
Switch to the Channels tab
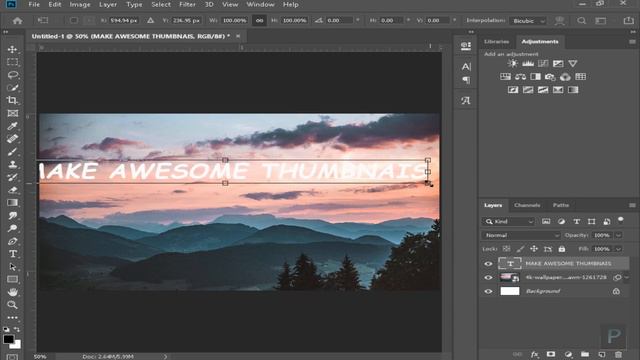tap(527, 205)
